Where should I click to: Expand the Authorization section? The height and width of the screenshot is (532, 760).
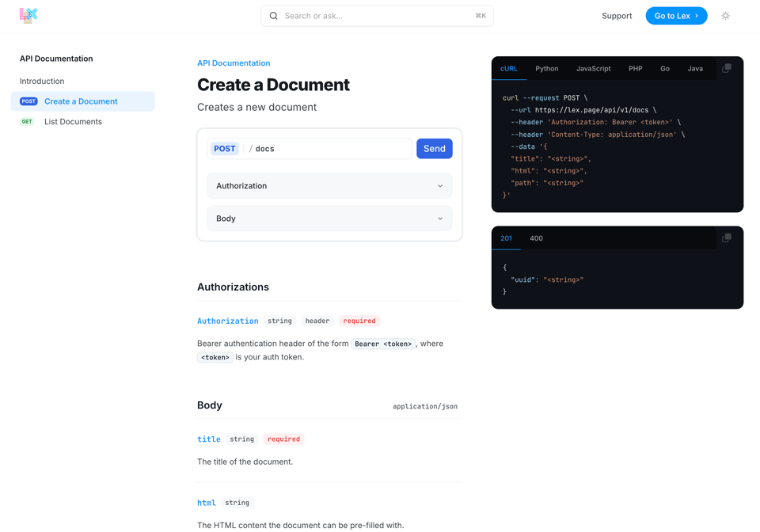329,186
